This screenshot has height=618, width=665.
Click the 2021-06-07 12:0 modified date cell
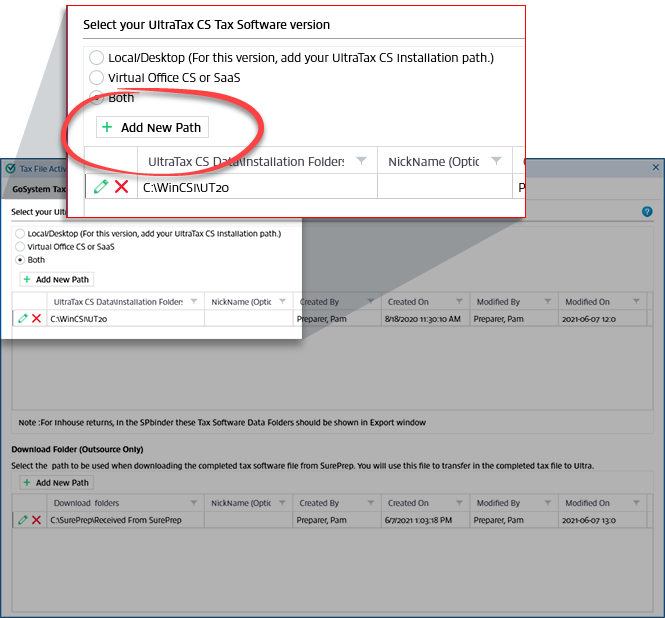coord(603,319)
